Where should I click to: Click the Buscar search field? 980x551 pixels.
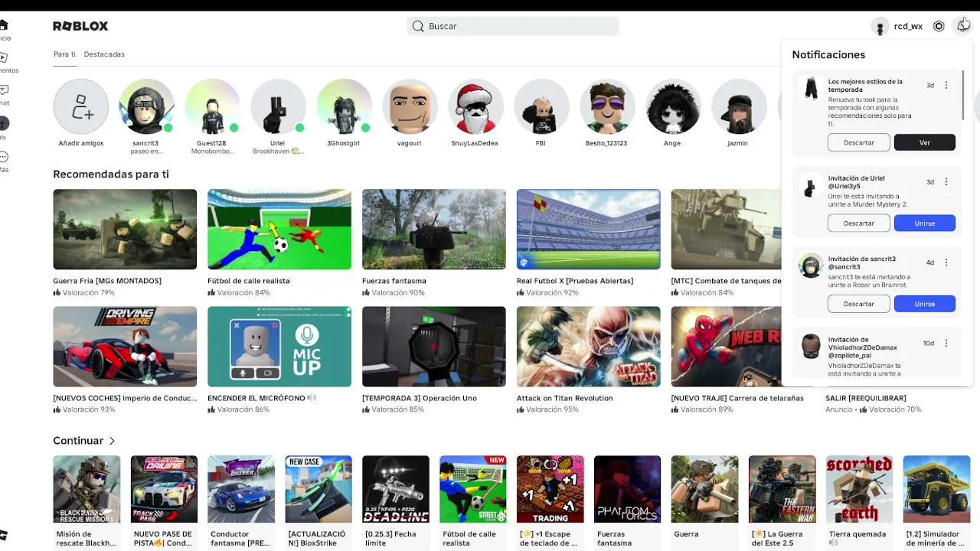click(x=513, y=26)
